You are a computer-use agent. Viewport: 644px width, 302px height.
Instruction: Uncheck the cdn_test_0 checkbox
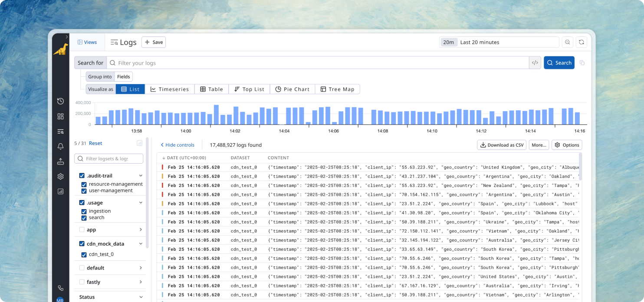(x=84, y=255)
